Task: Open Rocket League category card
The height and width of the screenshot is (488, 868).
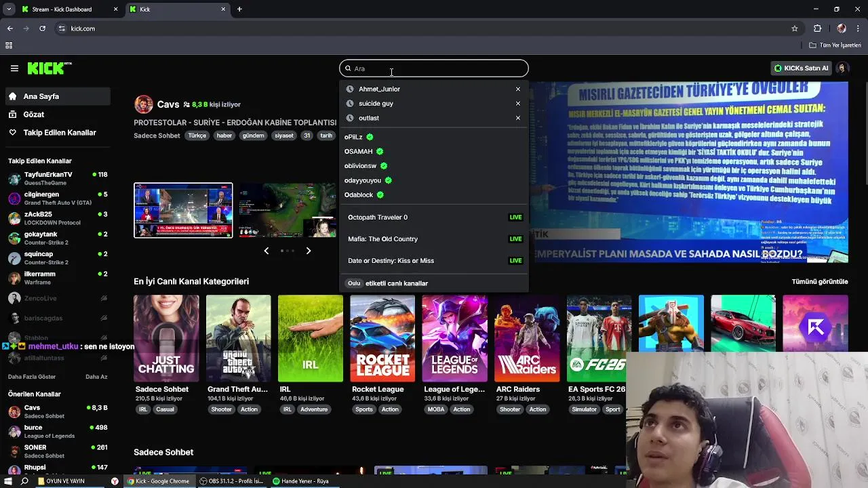Action: coord(382,339)
